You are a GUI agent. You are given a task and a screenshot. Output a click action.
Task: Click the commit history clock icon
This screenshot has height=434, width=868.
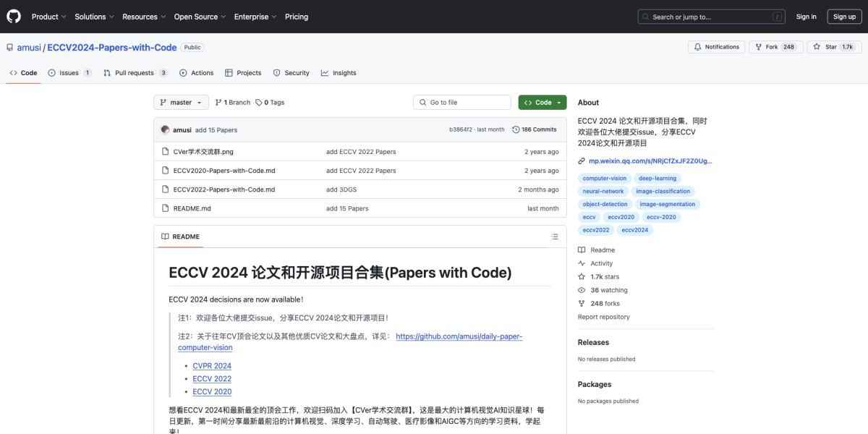516,128
